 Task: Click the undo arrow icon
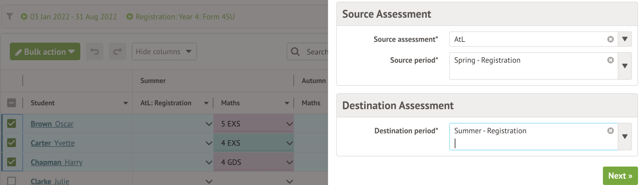[95, 52]
